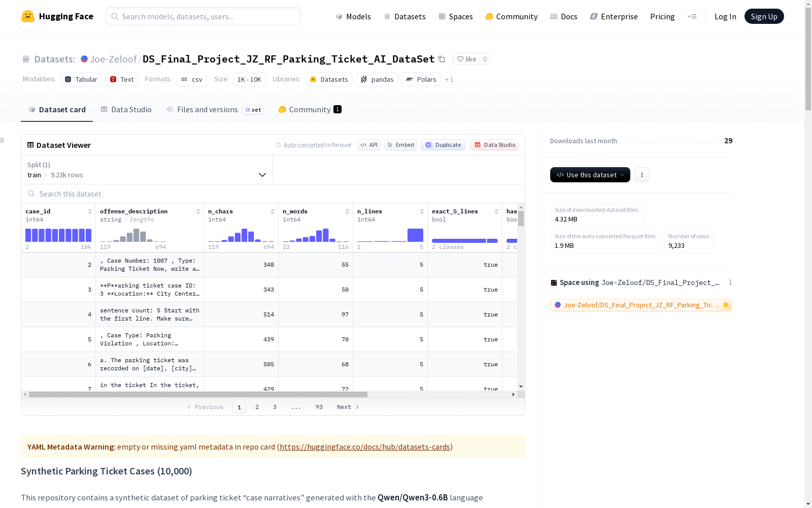Open the Joe-Zeloof profile link
This screenshot has height=508, width=812.
pos(113,59)
